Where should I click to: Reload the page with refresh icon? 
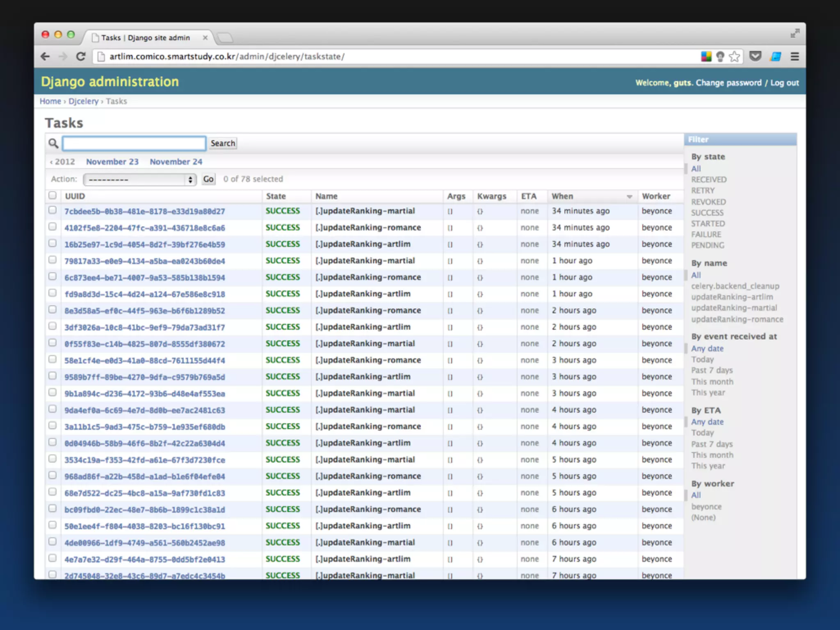(x=81, y=57)
